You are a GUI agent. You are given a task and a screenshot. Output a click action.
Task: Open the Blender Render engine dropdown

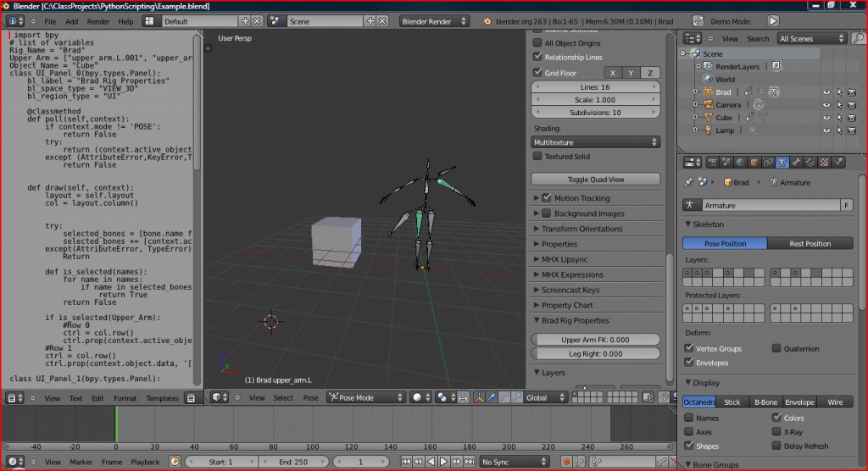[x=433, y=21]
